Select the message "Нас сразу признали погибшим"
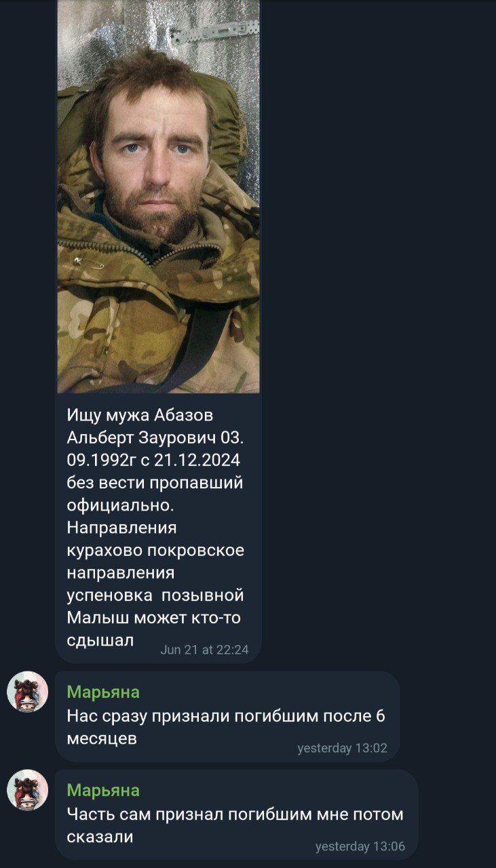The width and height of the screenshot is (496, 868). click(227, 716)
